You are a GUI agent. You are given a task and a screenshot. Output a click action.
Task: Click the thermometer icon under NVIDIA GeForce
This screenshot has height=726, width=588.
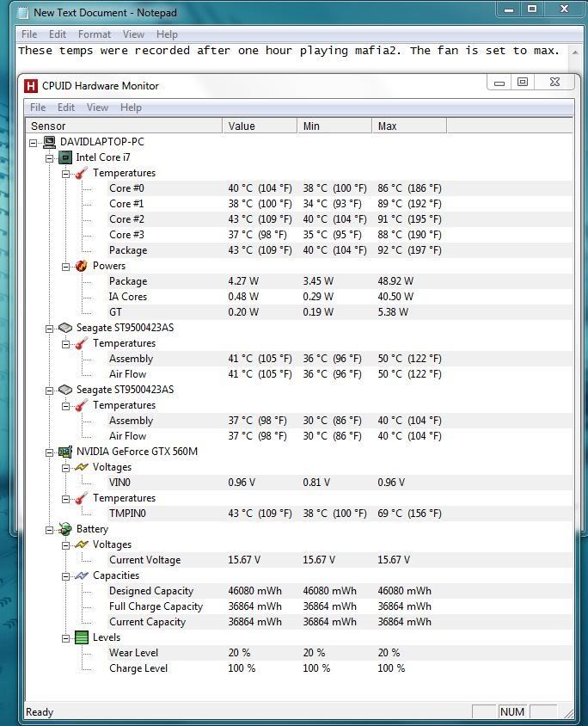(x=82, y=498)
